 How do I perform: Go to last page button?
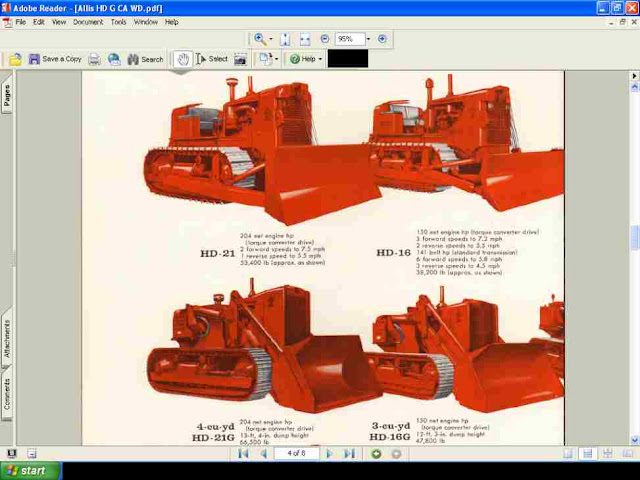[x=349, y=453]
